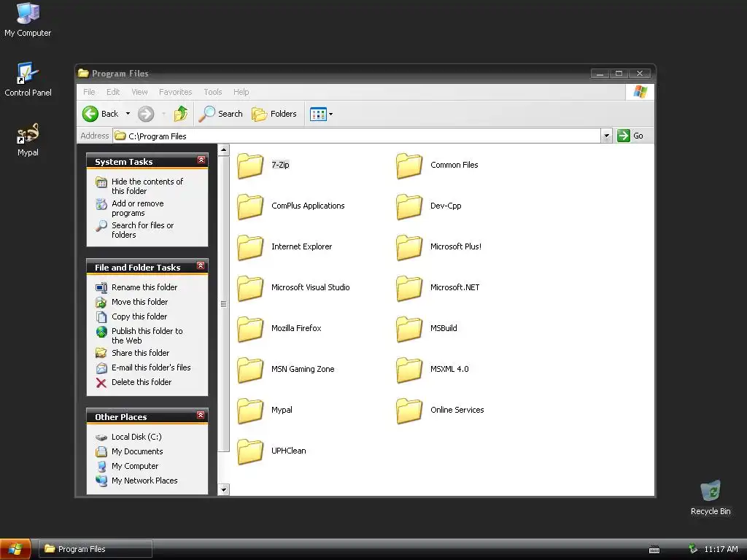Screen dimensions: 747x560
Task: Open the 7-Zip folder icon
Action: click(250, 166)
